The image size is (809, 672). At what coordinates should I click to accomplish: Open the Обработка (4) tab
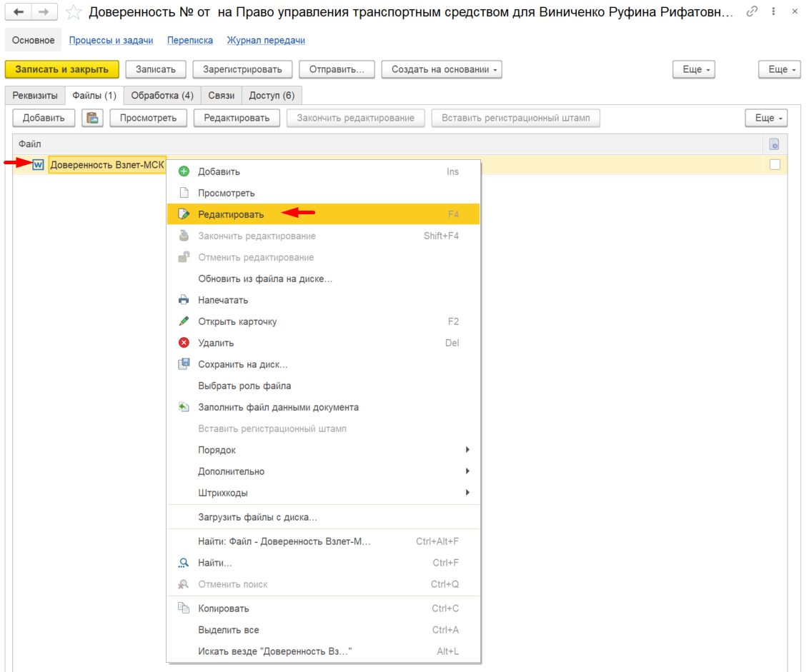[162, 96]
